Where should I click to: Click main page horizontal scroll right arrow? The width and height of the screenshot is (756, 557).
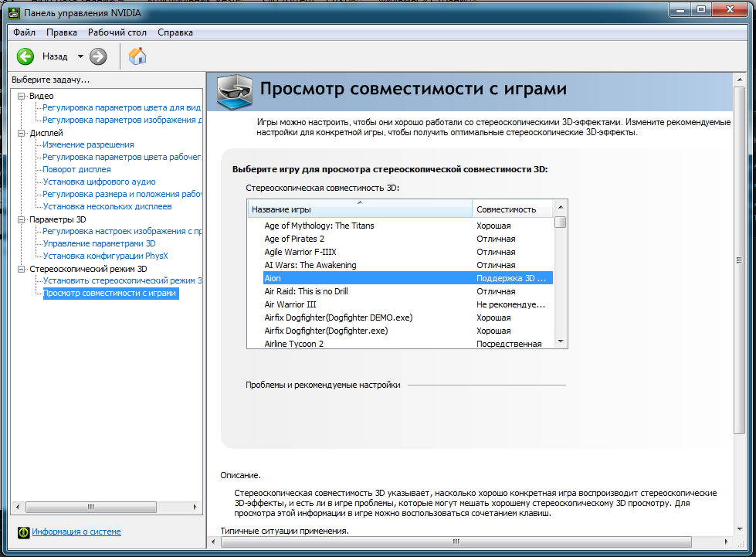click(727, 542)
